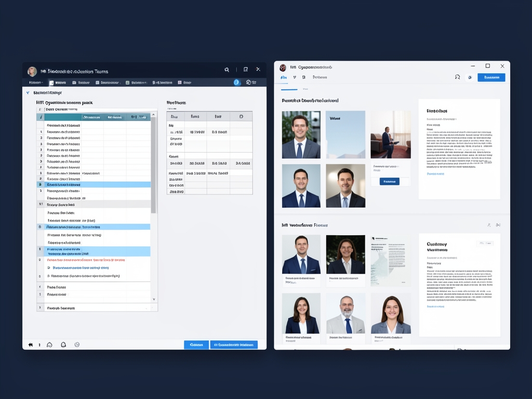The image size is (532, 399).
Task: Select the second blue-highlighted row in the left list
Action: click(94, 227)
